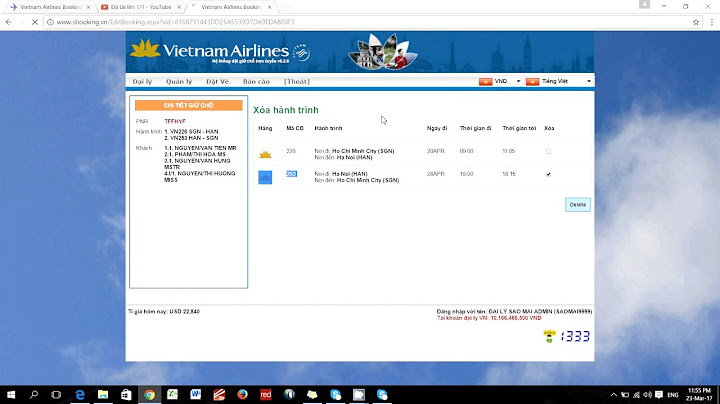Open Windows Store from taskbar

(126, 394)
